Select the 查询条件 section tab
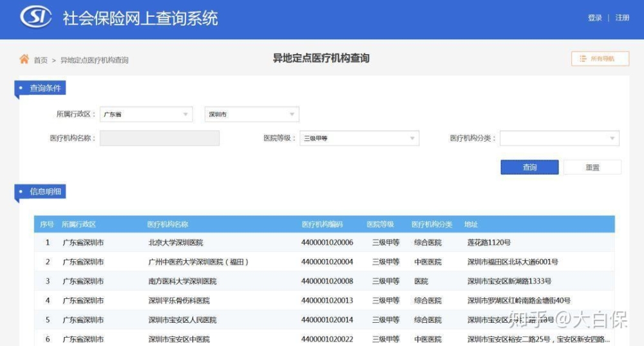Screen dimensions: 644x346 [x=40, y=88]
